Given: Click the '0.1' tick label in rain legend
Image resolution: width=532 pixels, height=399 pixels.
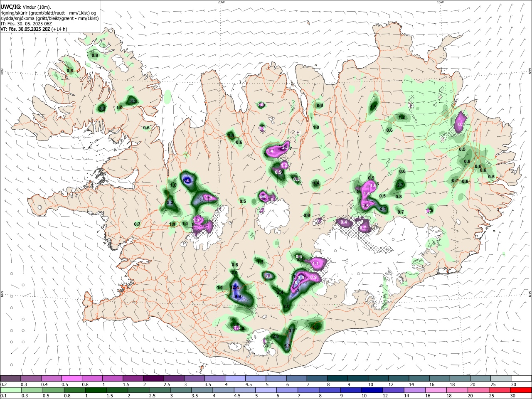Looking at the screenshot, I should click(4, 396).
